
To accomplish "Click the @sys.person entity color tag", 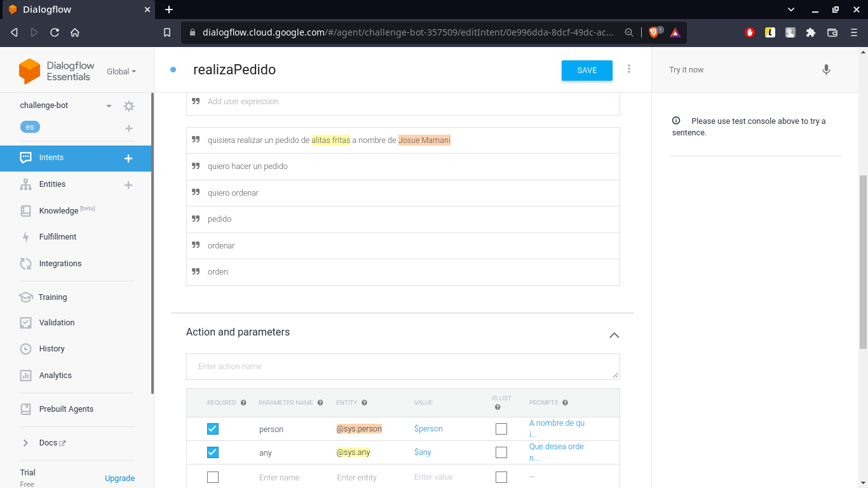I will click(359, 429).
